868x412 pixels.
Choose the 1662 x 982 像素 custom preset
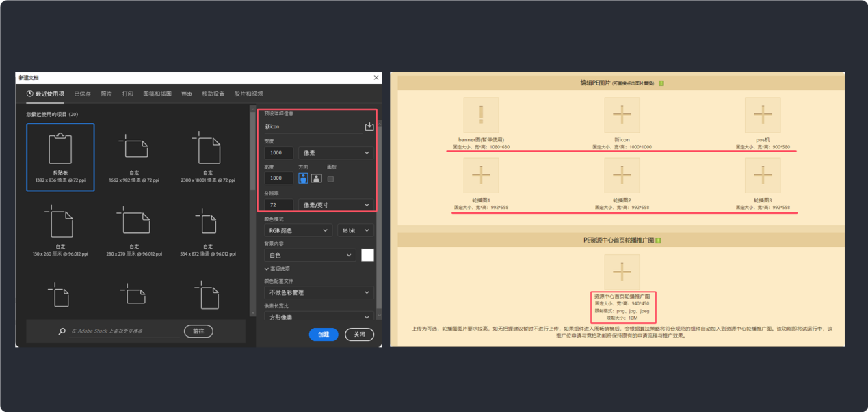[x=133, y=157]
